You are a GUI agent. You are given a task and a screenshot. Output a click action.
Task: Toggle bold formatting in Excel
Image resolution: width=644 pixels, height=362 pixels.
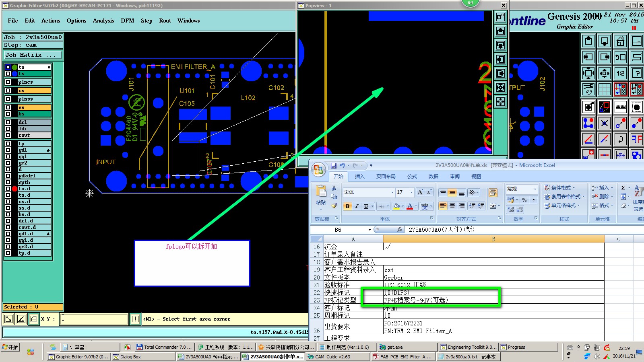[x=347, y=206]
